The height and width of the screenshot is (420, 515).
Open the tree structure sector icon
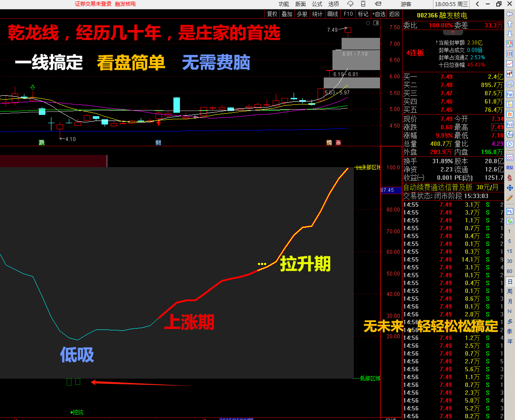point(509,104)
